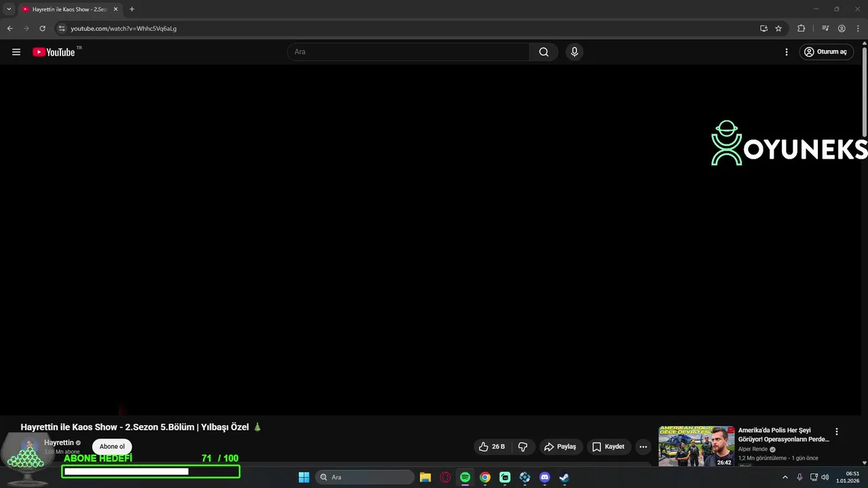The height and width of the screenshot is (488, 868).
Task: Subscribe with the Abone ol button
Action: 112,447
